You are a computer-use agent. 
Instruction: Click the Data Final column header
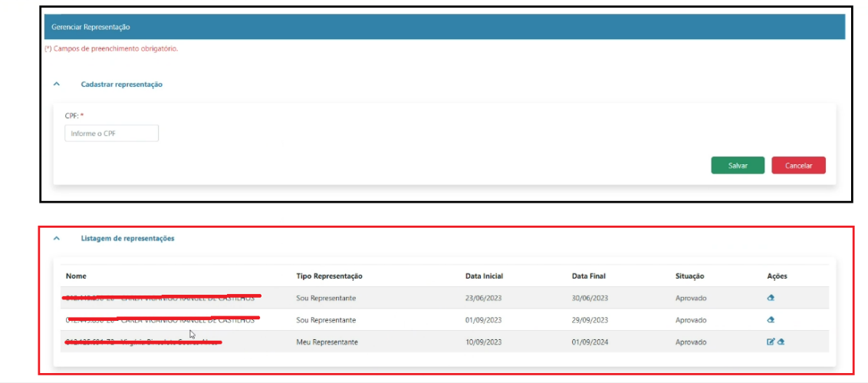(x=588, y=276)
